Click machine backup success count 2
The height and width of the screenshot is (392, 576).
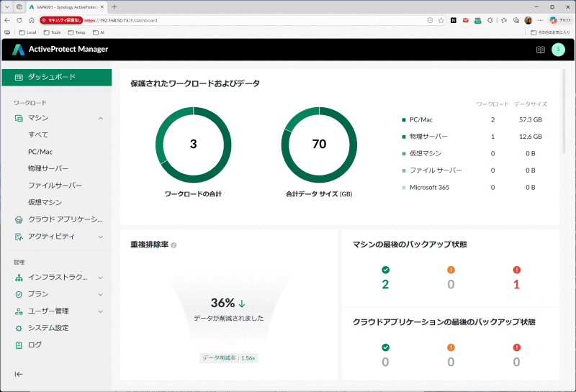click(x=385, y=284)
